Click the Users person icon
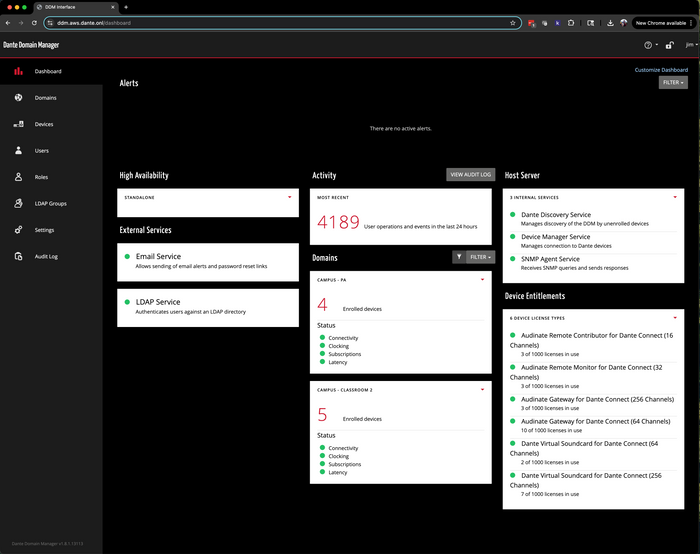 click(18, 150)
